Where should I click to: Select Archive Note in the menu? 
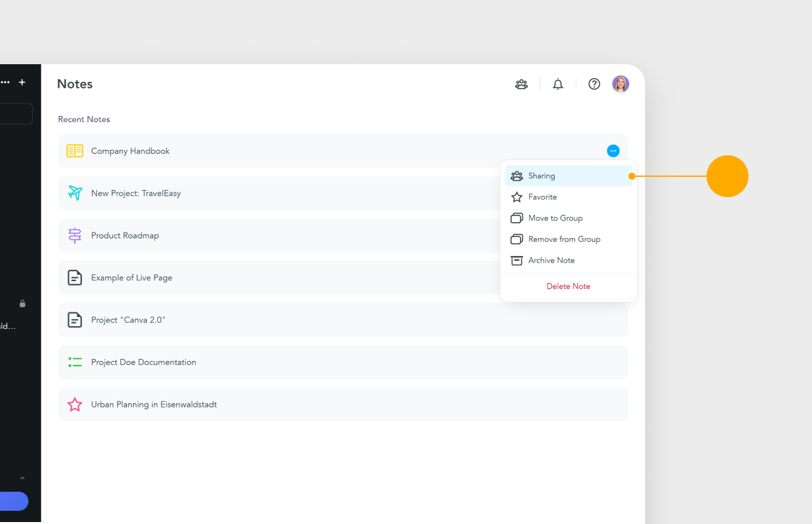pyautogui.click(x=568, y=260)
